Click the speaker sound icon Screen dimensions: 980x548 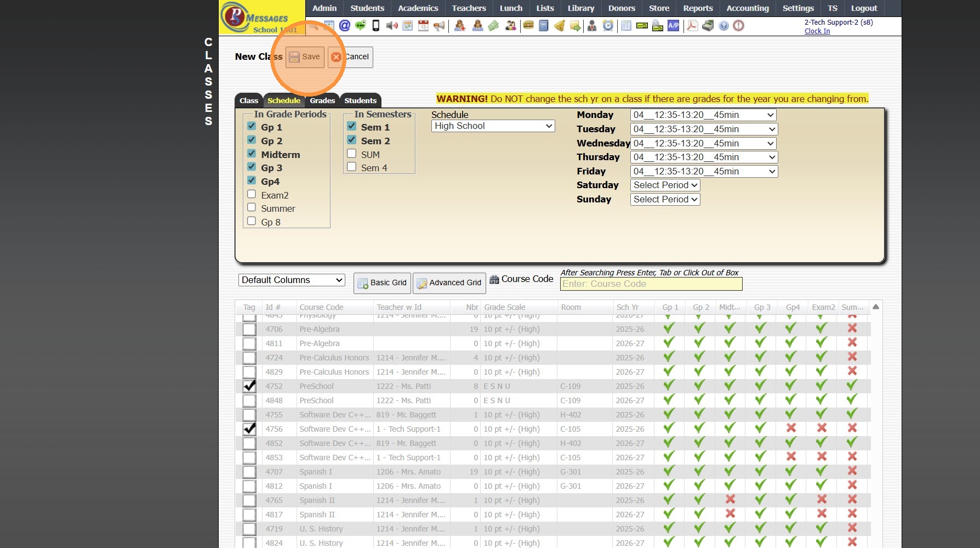(392, 26)
